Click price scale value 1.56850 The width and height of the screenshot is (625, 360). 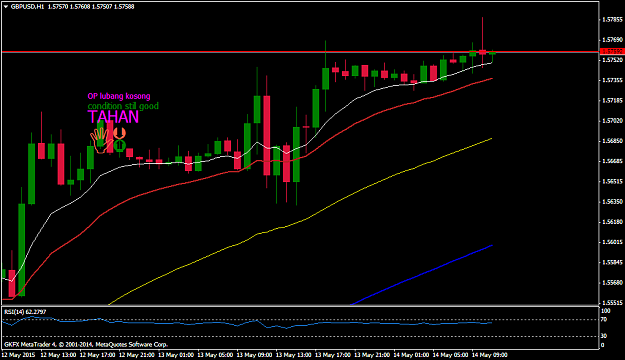point(612,141)
